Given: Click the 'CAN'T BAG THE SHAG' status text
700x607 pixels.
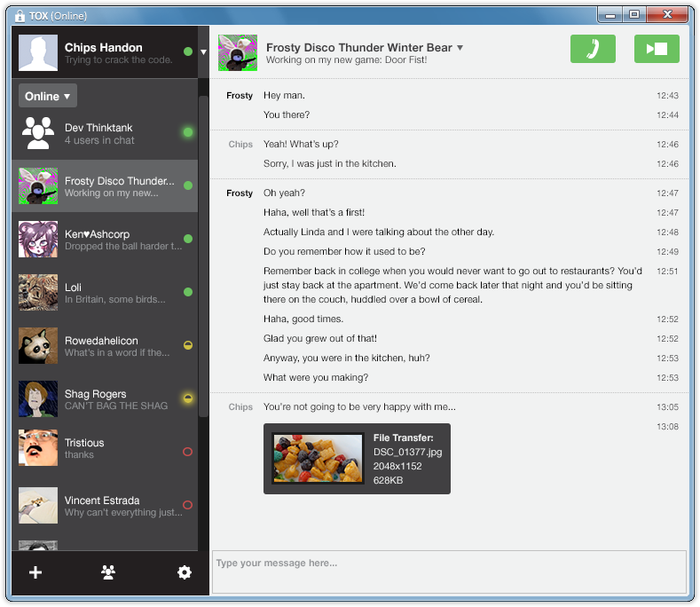Looking at the screenshot, I should pyautogui.click(x=116, y=406).
